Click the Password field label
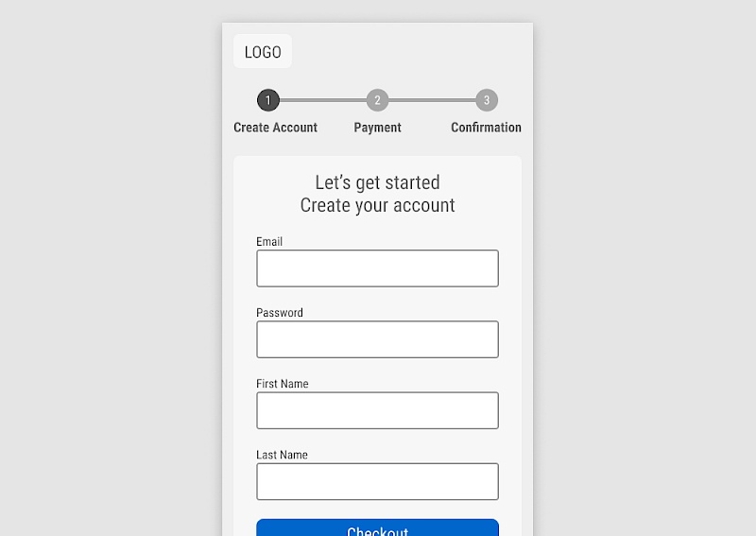This screenshot has height=536, width=756. tap(280, 313)
